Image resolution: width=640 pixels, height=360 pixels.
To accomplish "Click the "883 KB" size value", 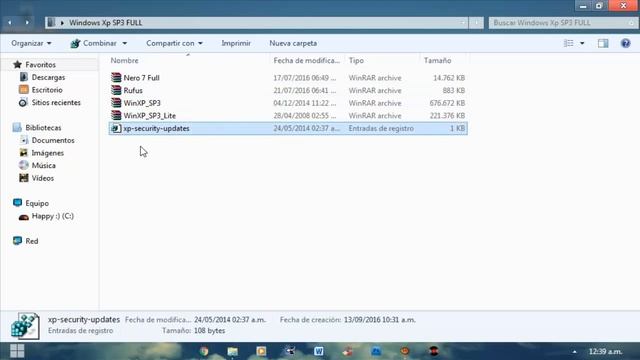I will tap(453, 90).
